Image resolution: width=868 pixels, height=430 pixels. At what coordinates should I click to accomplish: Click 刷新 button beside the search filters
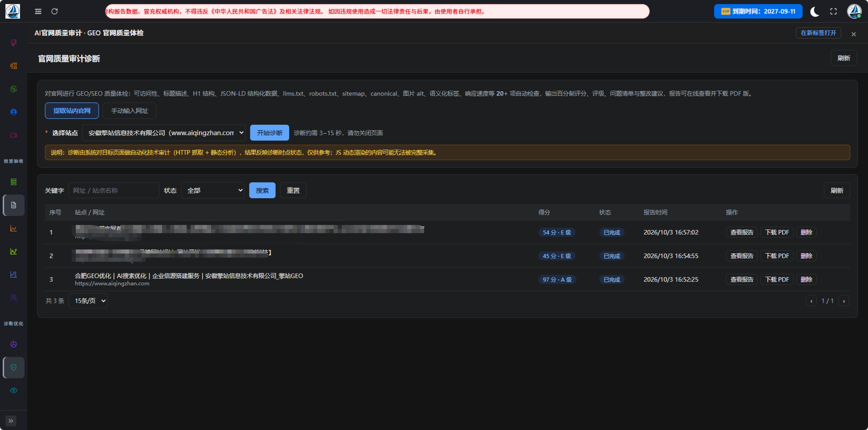[837, 190]
